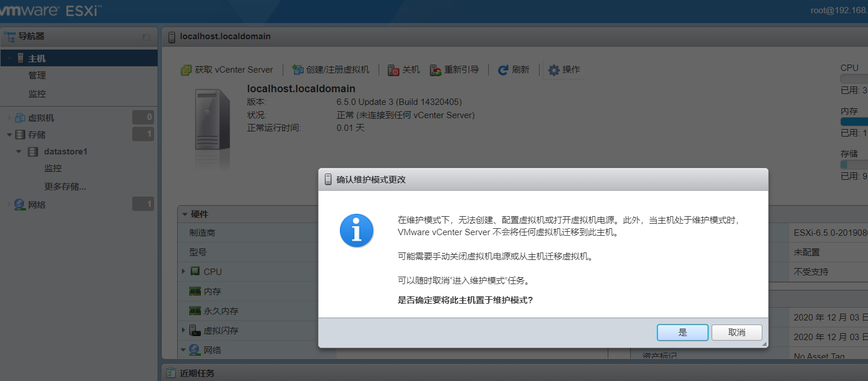Expand the 虚拟闪存 hardware row
The width and height of the screenshot is (868, 381).
(x=184, y=330)
